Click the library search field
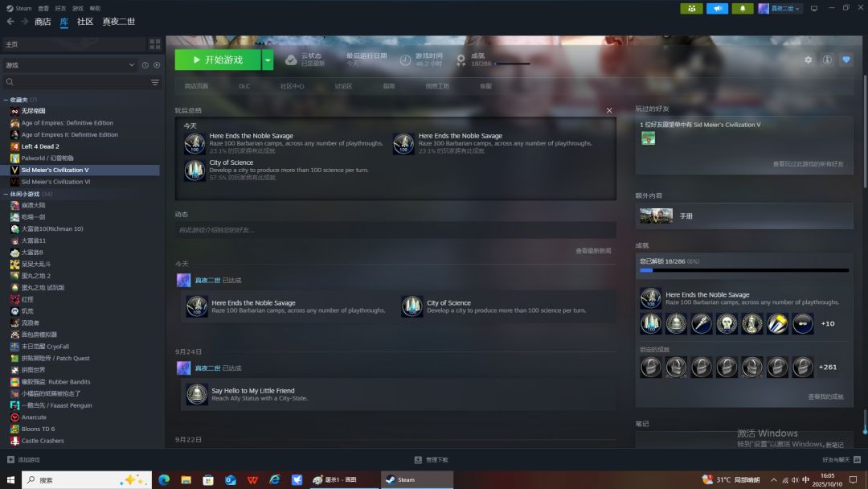Screen dimensions: 868x489 (76, 82)
